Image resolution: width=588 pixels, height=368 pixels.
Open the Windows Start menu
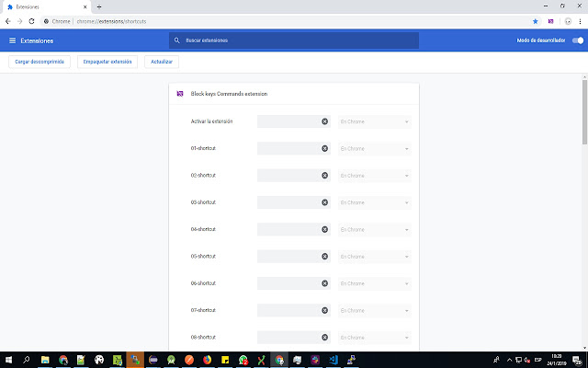click(x=8, y=360)
